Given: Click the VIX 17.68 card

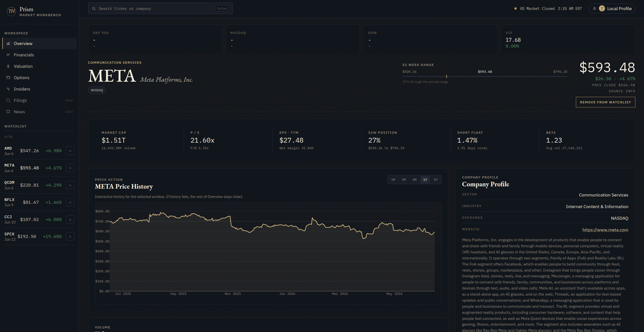Looking at the screenshot, I should (x=568, y=39).
